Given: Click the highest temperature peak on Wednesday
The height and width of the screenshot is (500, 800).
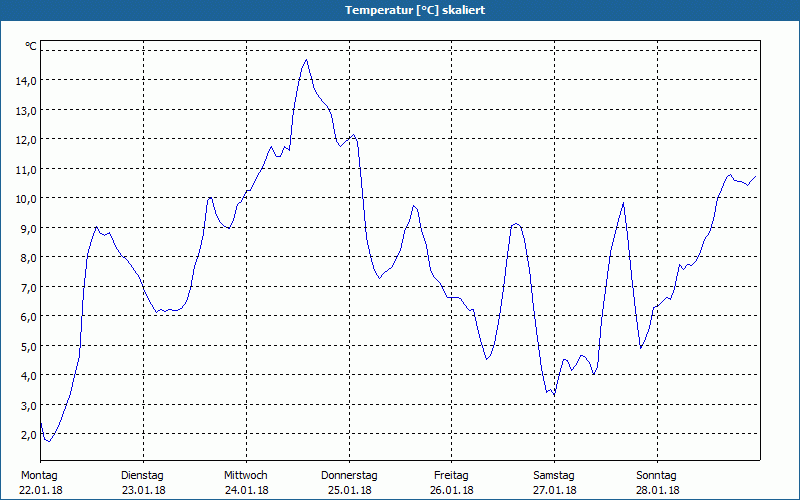Looking at the screenshot, I should (x=306, y=60).
